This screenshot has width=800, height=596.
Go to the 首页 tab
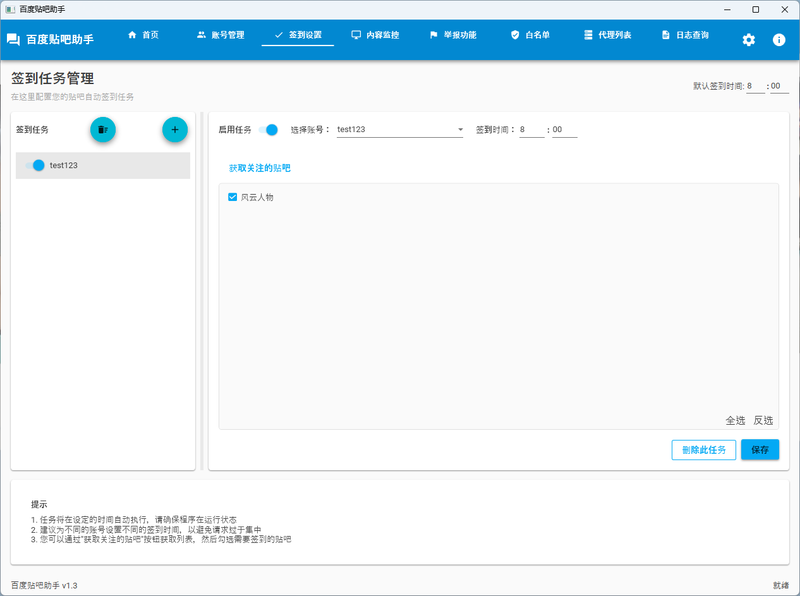click(x=143, y=35)
